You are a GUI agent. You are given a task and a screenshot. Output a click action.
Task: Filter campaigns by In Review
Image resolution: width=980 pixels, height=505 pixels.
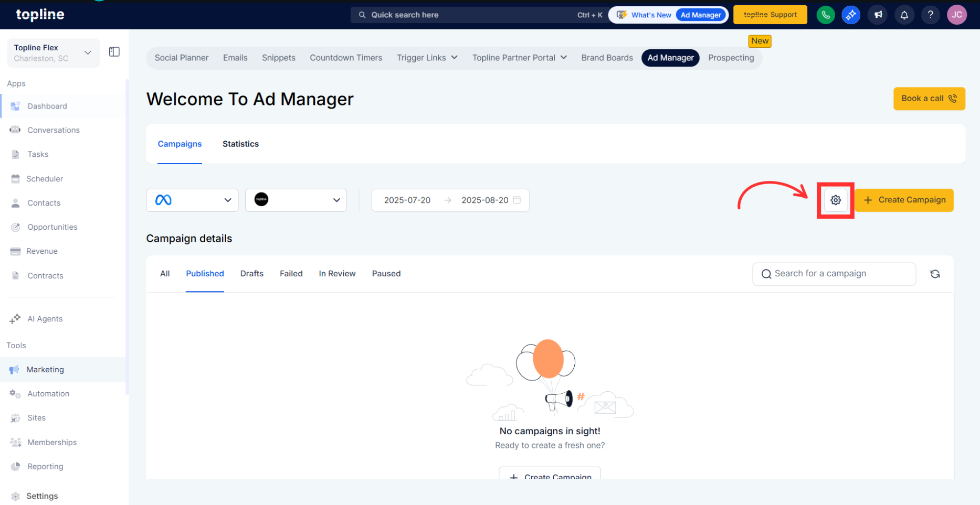(337, 274)
